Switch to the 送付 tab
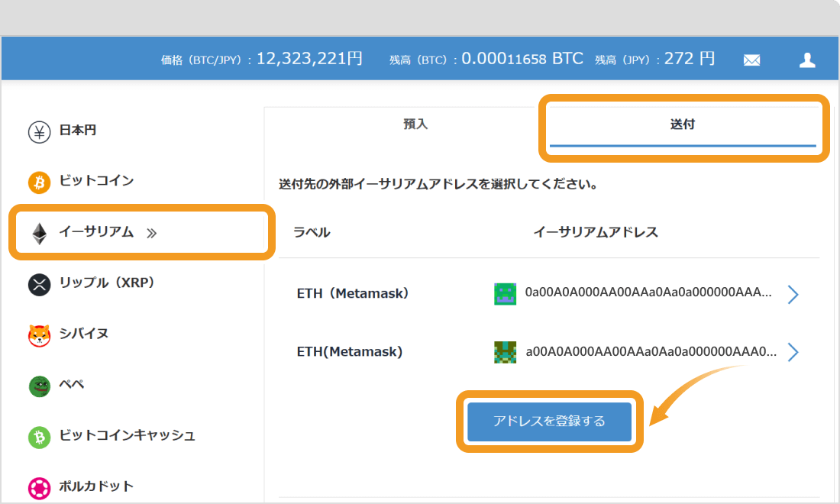The image size is (840, 504). tap(683, 124)
